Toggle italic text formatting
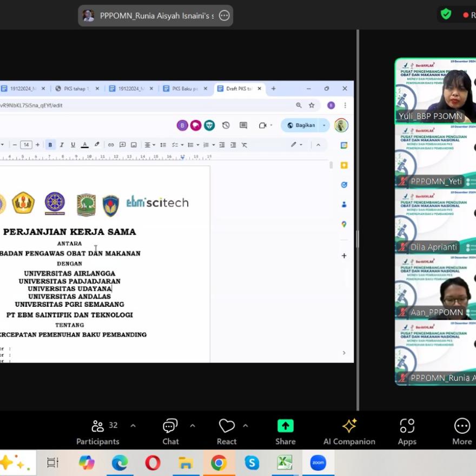Image resolution: width=476 pixels, height=476 pixels. click(x=62, y=145)
